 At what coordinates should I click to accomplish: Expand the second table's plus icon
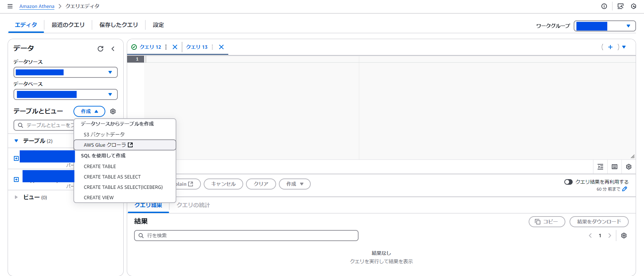[x=16, y=180]
